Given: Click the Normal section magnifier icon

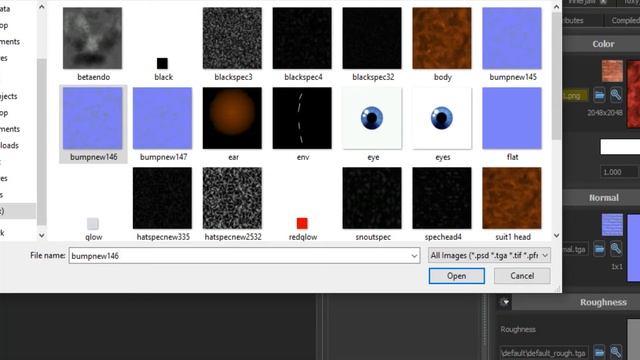Looking at the screenshot, I should tap(616, 249).
